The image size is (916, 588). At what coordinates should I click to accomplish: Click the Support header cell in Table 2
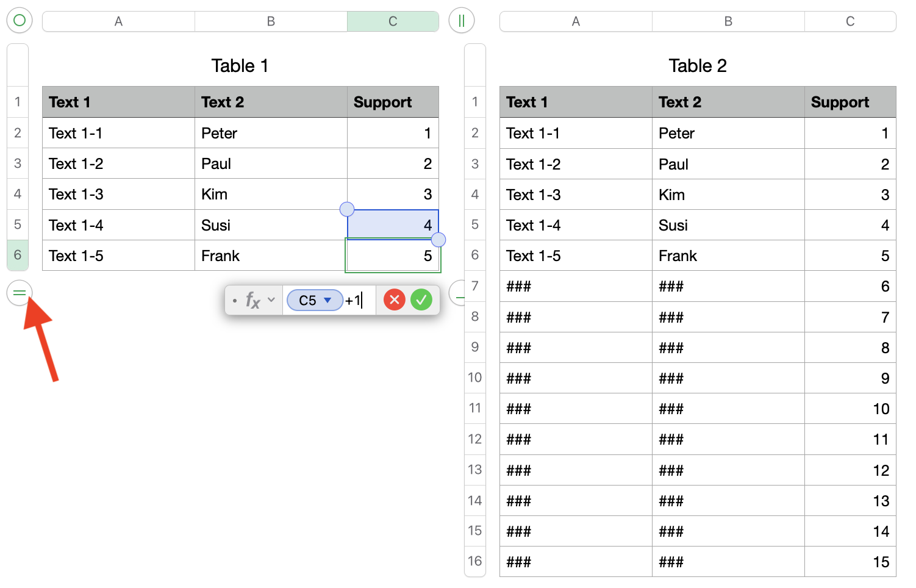850,102
